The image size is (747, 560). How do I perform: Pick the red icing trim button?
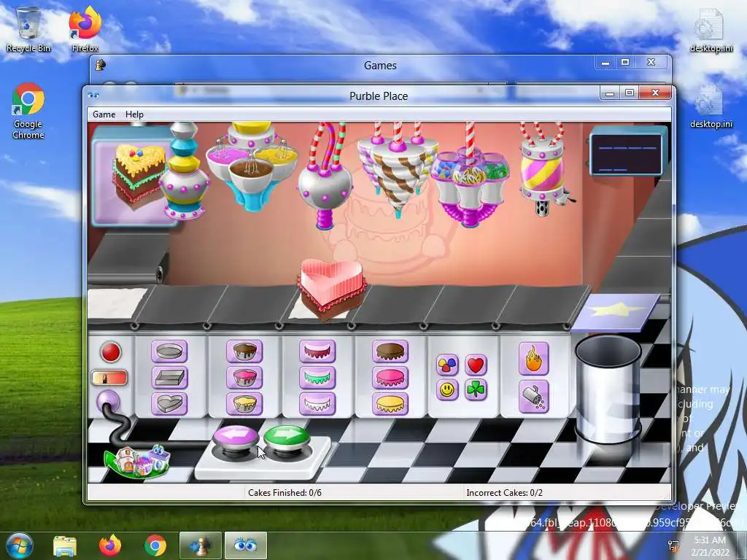pos(317,352)
